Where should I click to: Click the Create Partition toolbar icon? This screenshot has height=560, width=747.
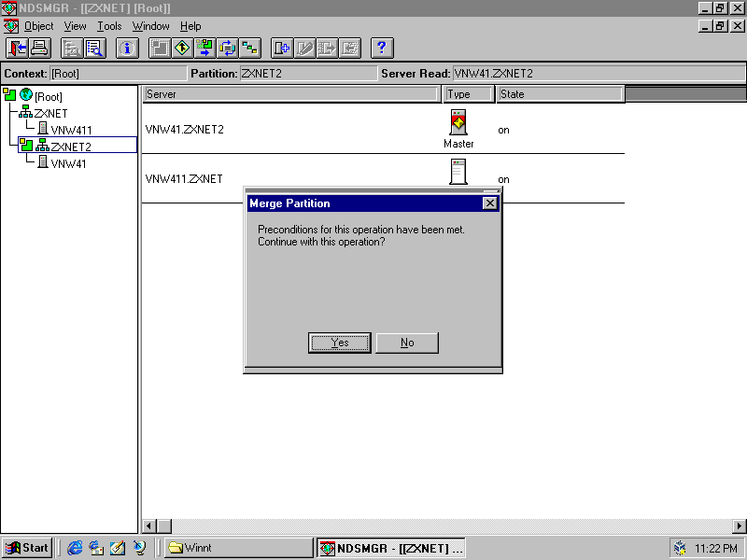coord(160,49)
